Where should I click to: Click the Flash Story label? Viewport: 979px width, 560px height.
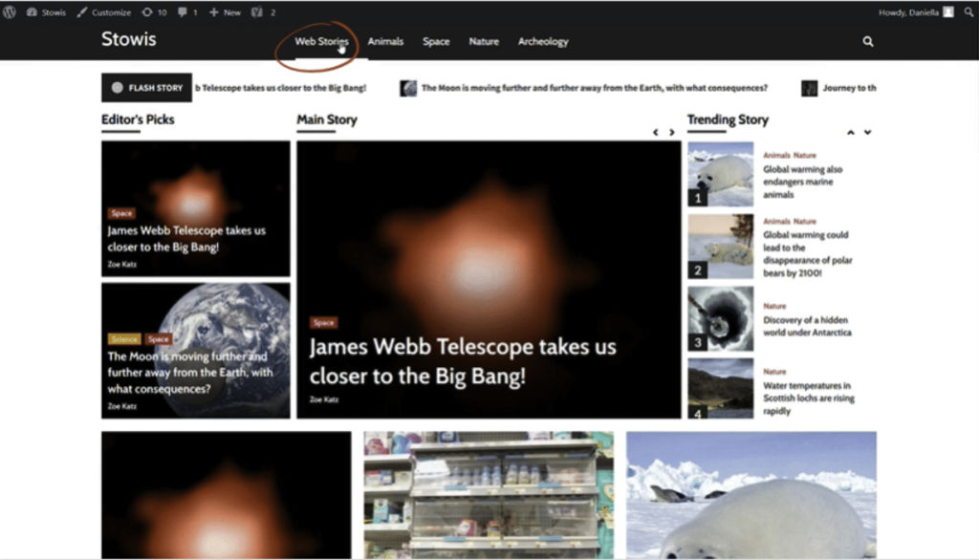(146, 87)
